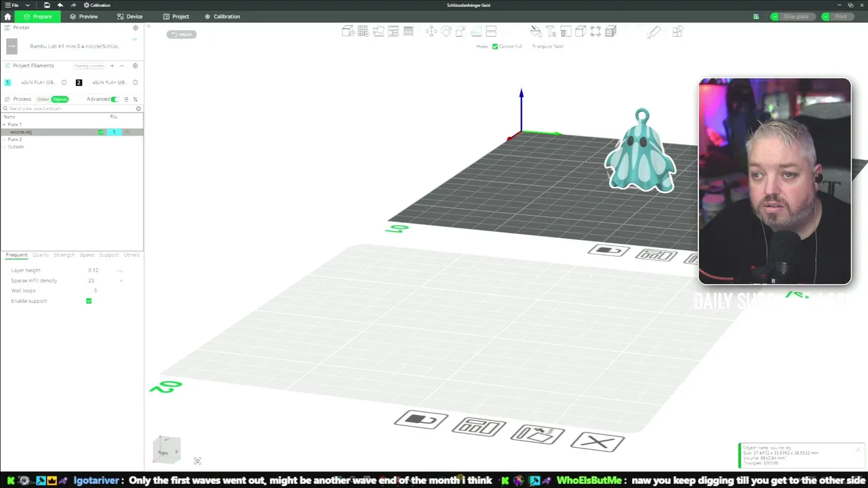Open Printer settings gear icon
Viewport: 868px width, 488px height.
135,28
